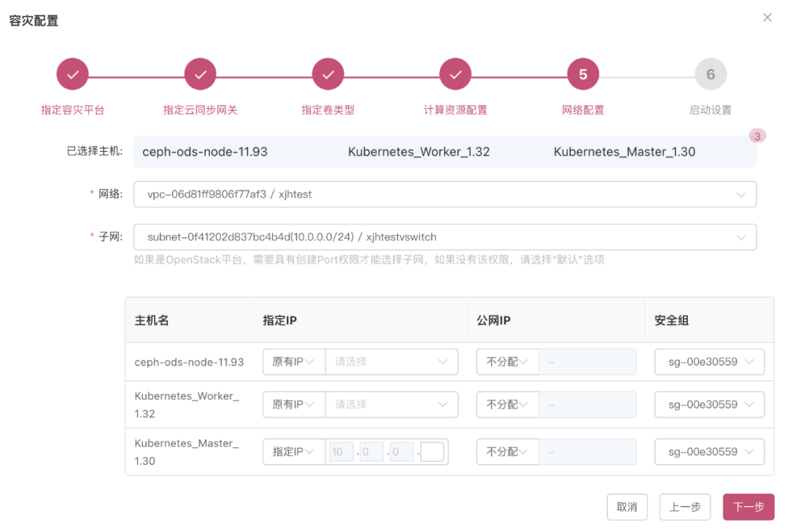
Task: Click table cell Kubernetes_Worker_1.32 hostname
Action: [187, 405]
